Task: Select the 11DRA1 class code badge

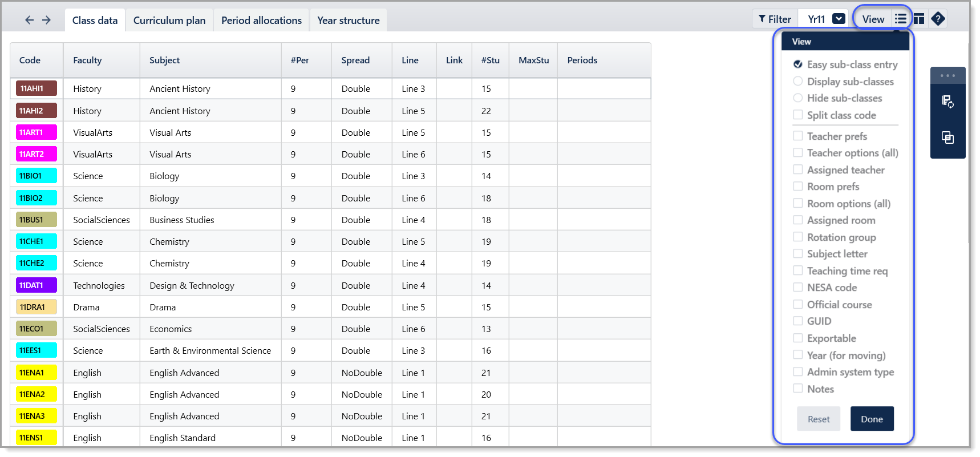Action: 37,307
